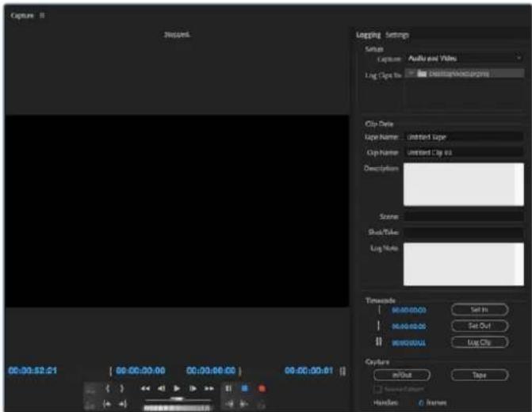Click the jog wheel strip

point(177,408)
